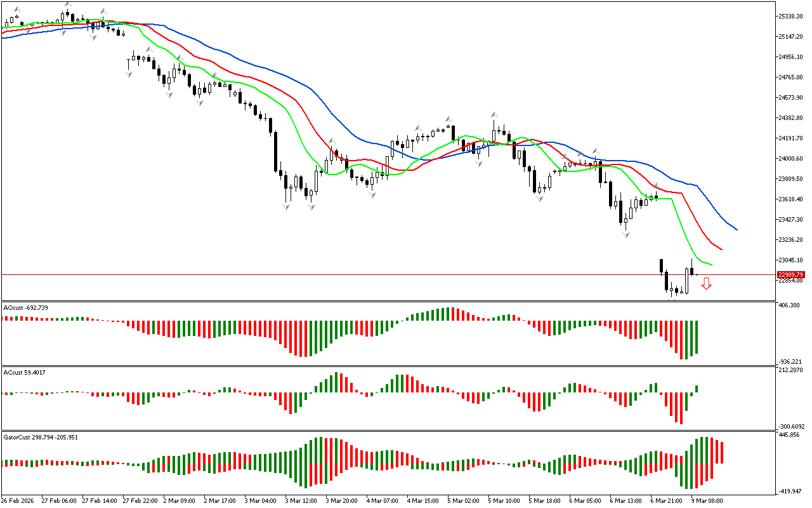Click the red Alligator teeth line end
The height and width of the screenshot is (508, 812).
pos(721,249)
